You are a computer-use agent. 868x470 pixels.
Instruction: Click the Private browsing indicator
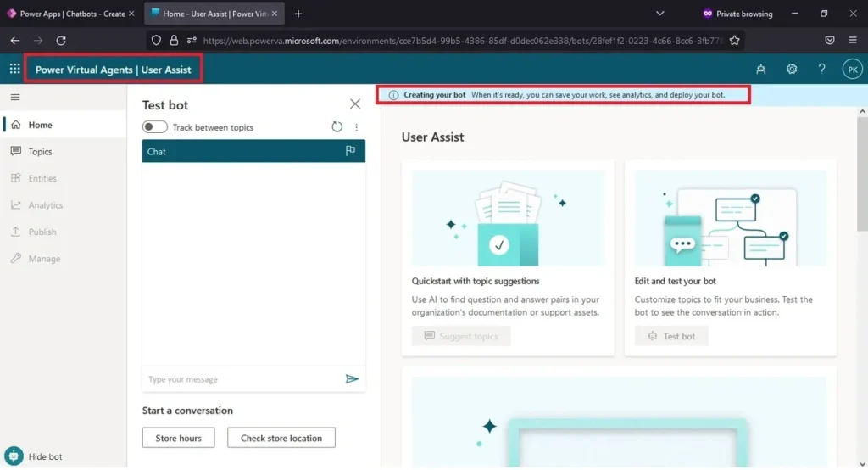click(737, 14)
